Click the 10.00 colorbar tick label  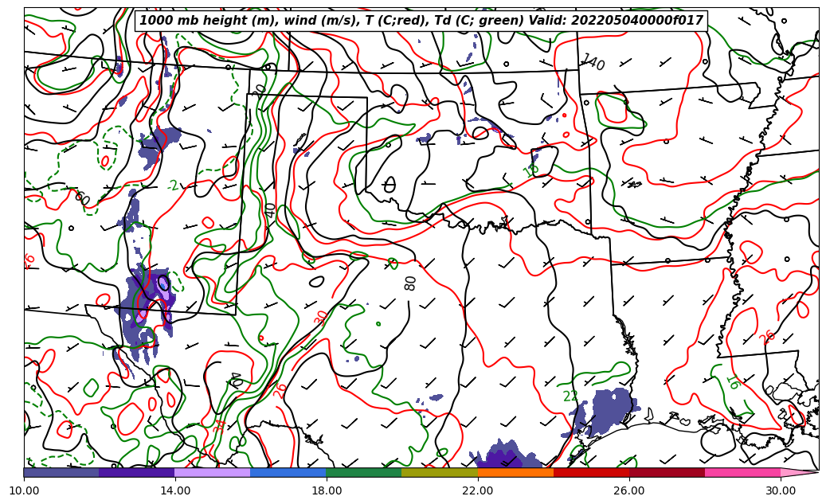click(x=24, y=490)
